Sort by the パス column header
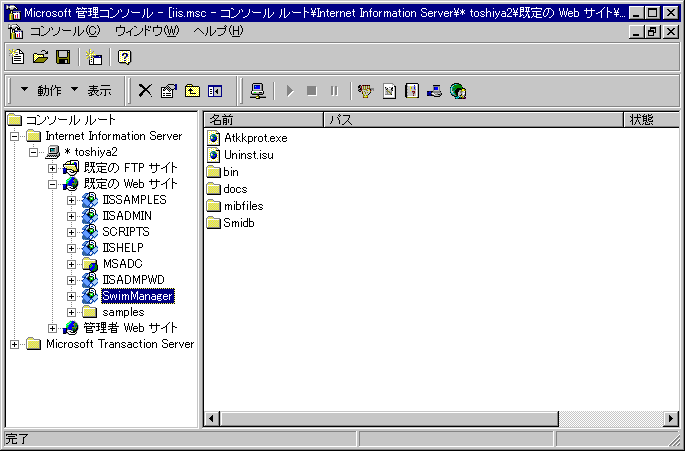 point(473,120)
